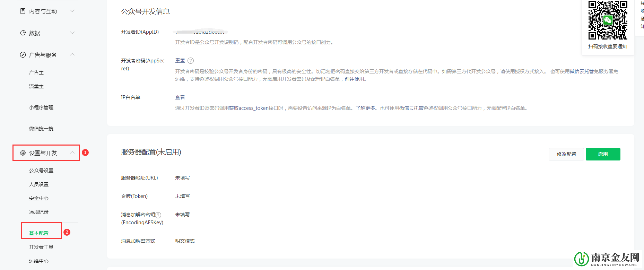644x270 pixels.
Task: Click the 扫码接收重要通知 caption
Action: pyautogui.click(x=608, y=46)
